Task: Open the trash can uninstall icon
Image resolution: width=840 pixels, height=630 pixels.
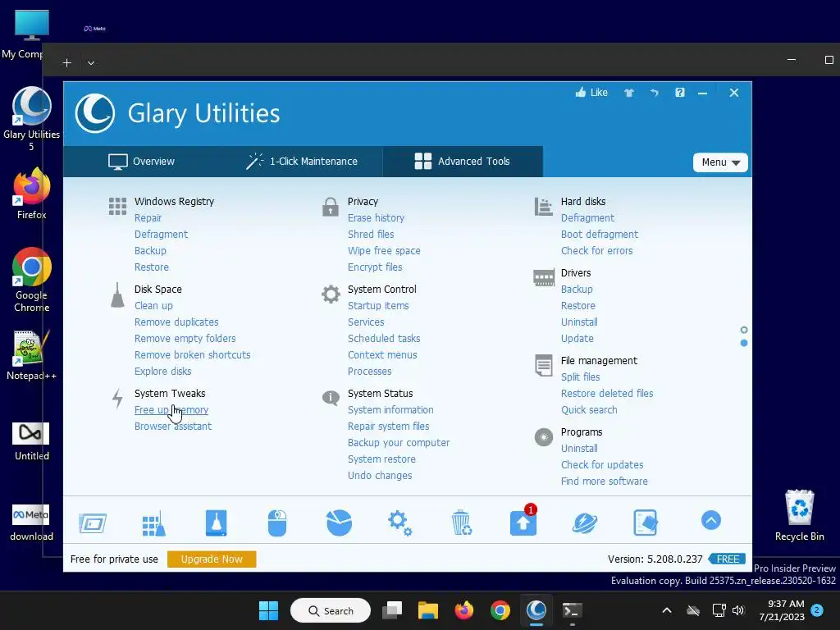Action: click(x=461, y=523)
